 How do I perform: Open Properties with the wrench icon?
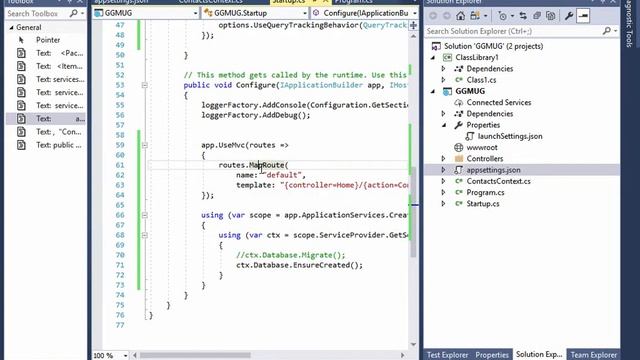tap(569, 16)
